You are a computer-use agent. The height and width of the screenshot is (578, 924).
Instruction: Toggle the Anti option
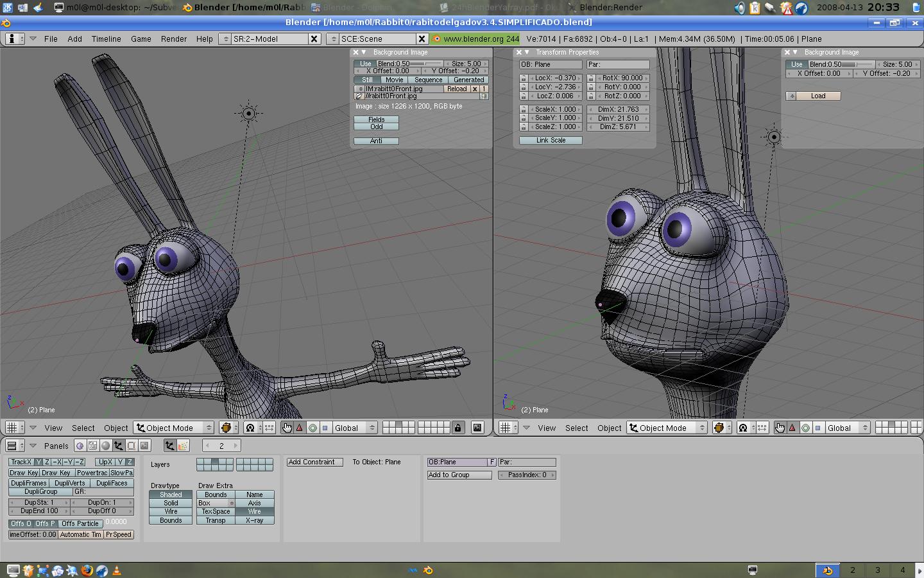(377, 141)
